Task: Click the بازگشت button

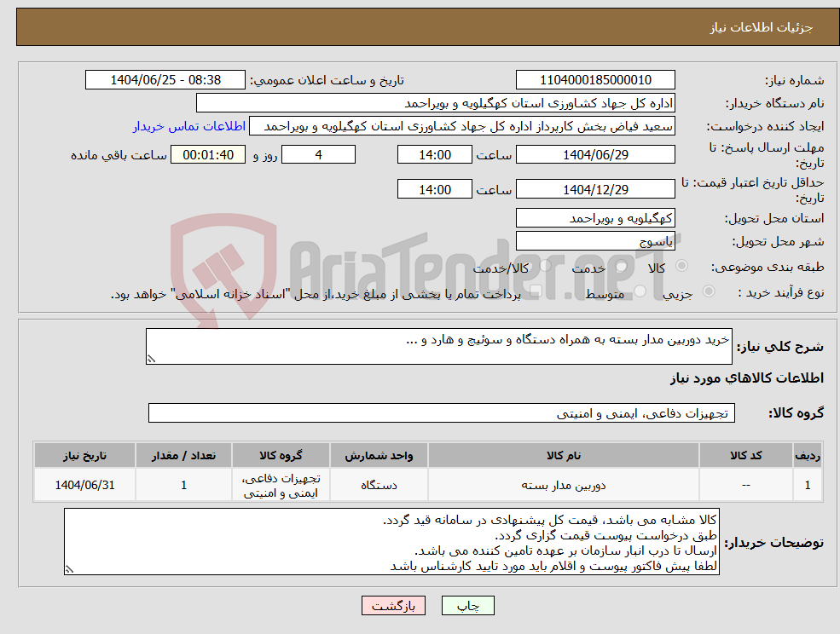Action: coord(393,605)
